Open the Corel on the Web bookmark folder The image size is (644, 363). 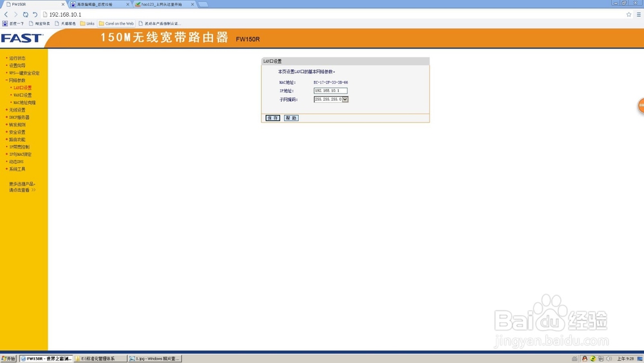[116, 23]
